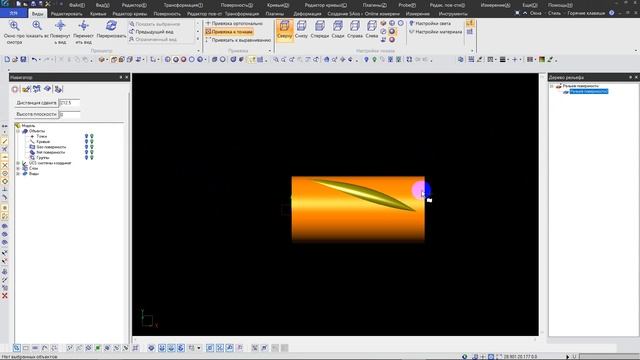Select the Модель root tree item
Viewport: 640px width, 360px height.
28,126
